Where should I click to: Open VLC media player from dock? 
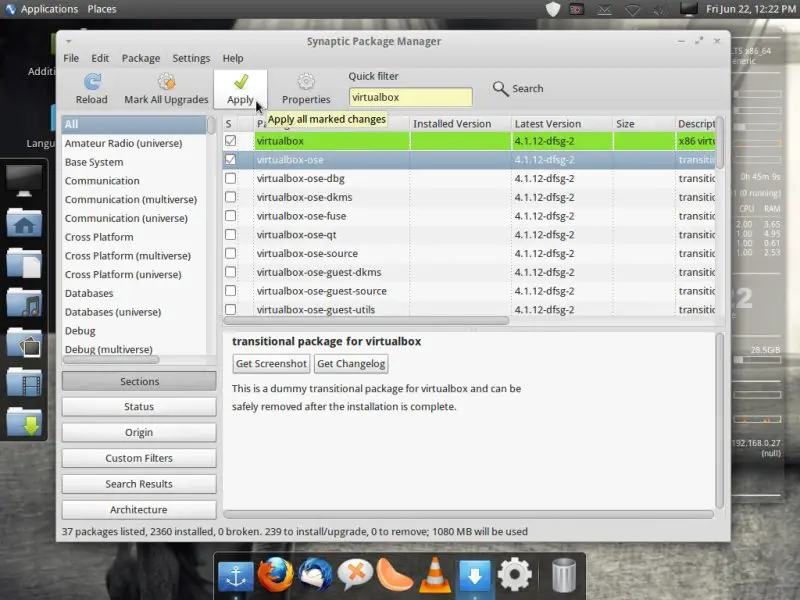433,574
